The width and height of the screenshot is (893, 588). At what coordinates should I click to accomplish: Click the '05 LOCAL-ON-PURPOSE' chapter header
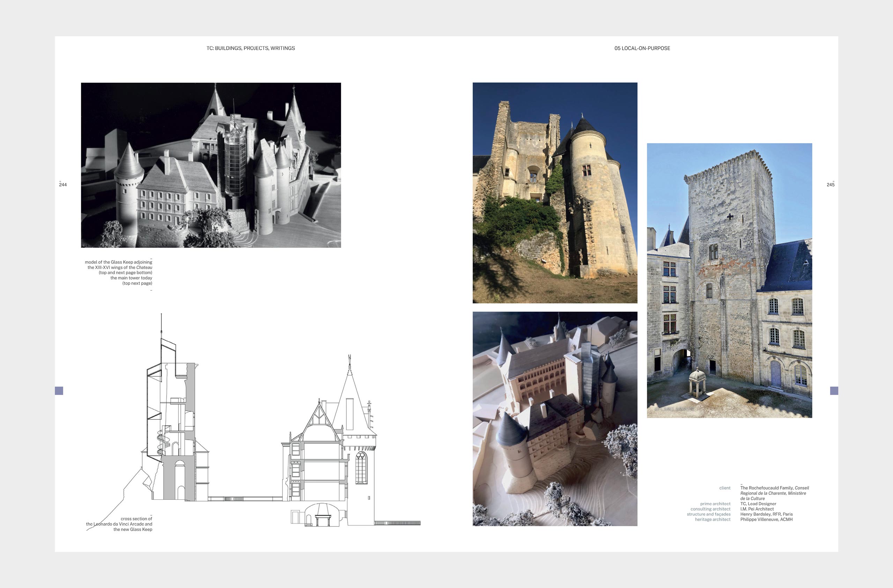click(x=642, y=48)
